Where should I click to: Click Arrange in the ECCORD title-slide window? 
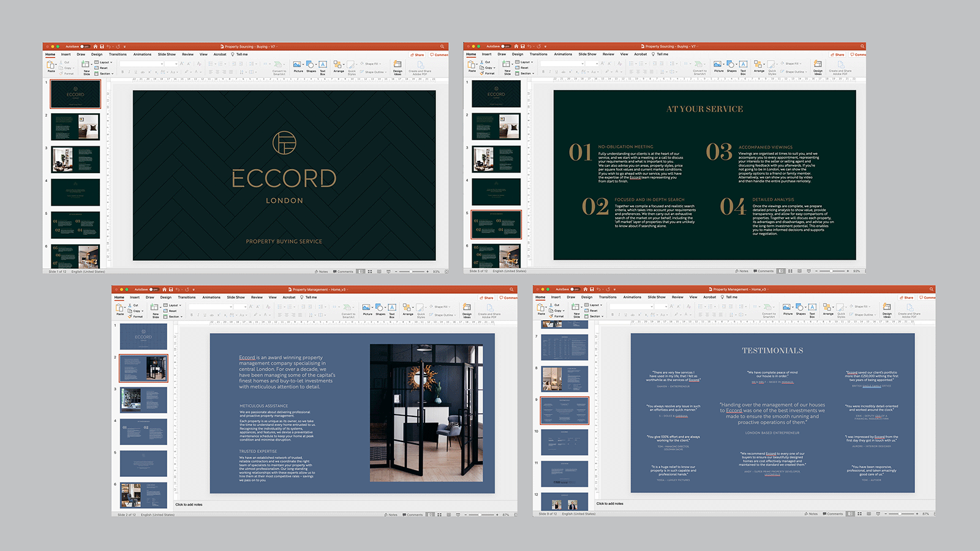(338, 67)
